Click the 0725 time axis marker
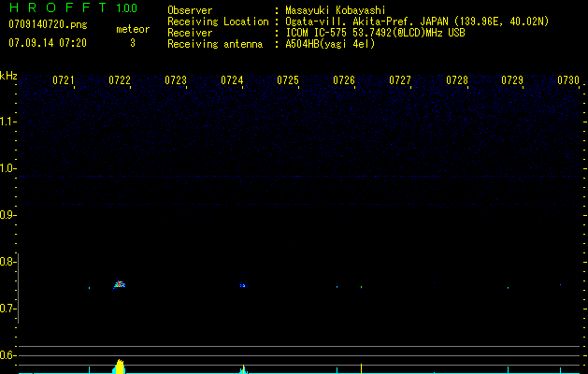The image size is (588, 374). click(288, 80)
